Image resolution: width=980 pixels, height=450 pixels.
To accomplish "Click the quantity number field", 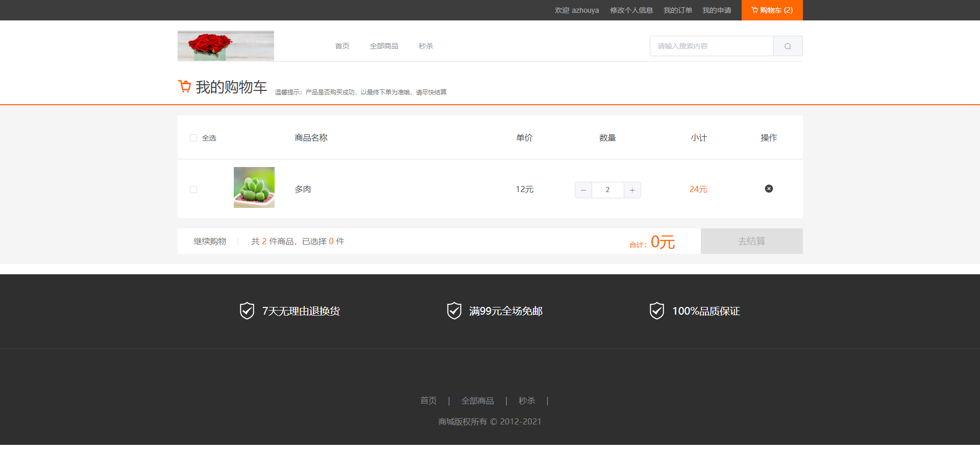I will [x=607, y=190].
